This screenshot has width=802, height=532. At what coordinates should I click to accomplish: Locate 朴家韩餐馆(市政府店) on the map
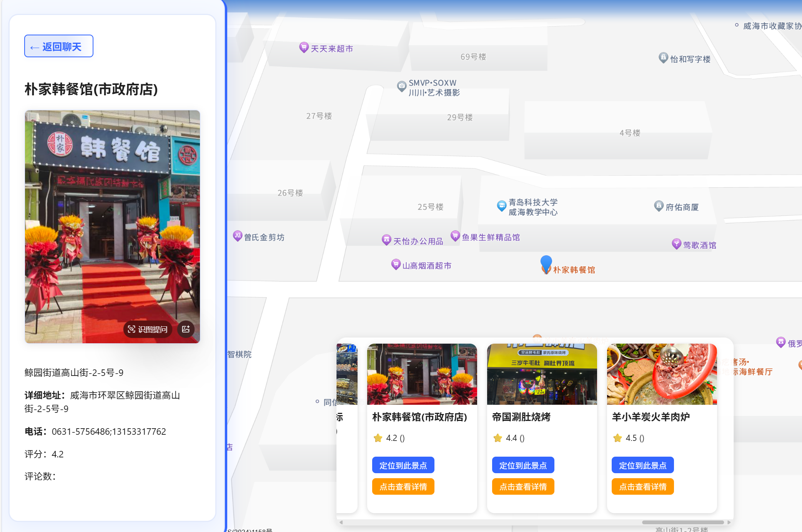tap(403, 465)
